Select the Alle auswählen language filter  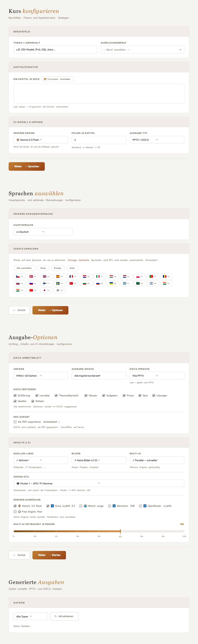click(x=25, y=268)
